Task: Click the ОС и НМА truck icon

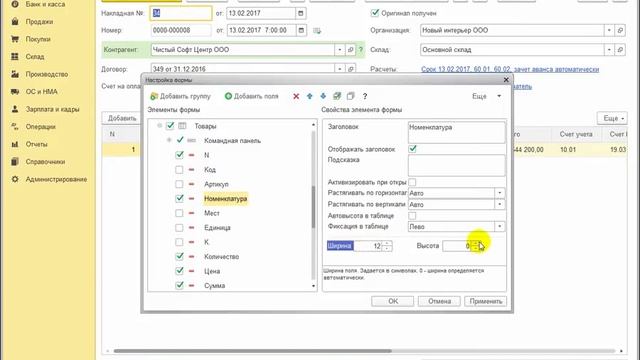Action: [15, 92]
